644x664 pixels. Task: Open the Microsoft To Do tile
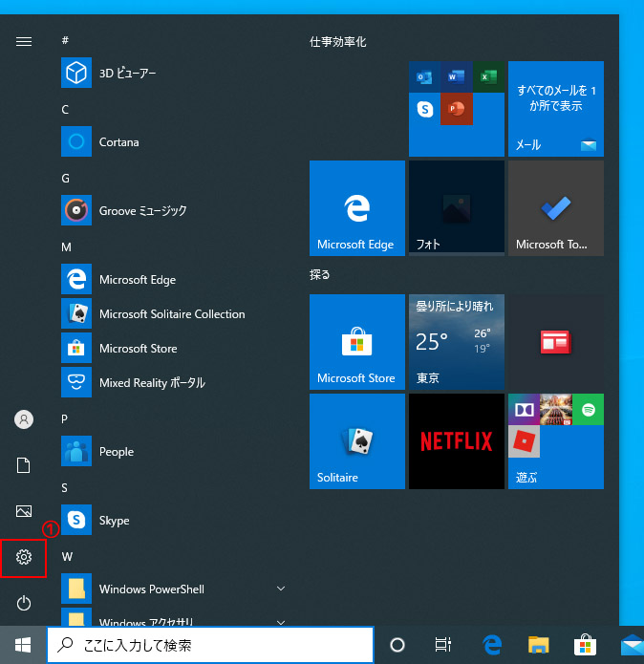pyautogui.click(x=556, y=208)
